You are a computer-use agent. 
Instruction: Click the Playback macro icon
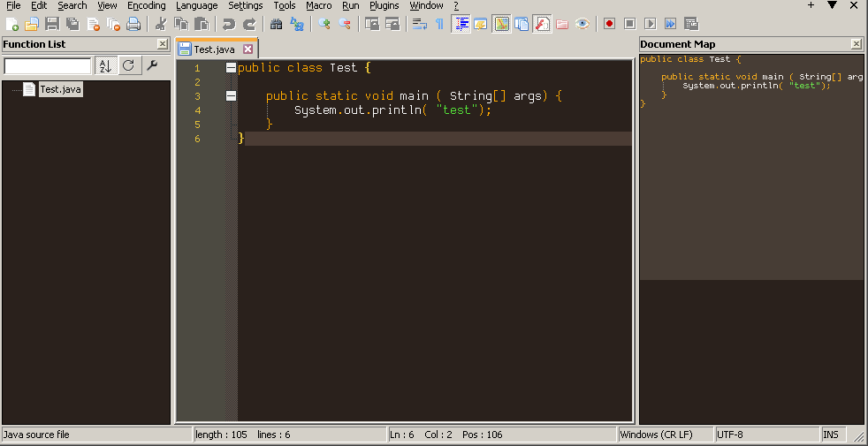651,24
